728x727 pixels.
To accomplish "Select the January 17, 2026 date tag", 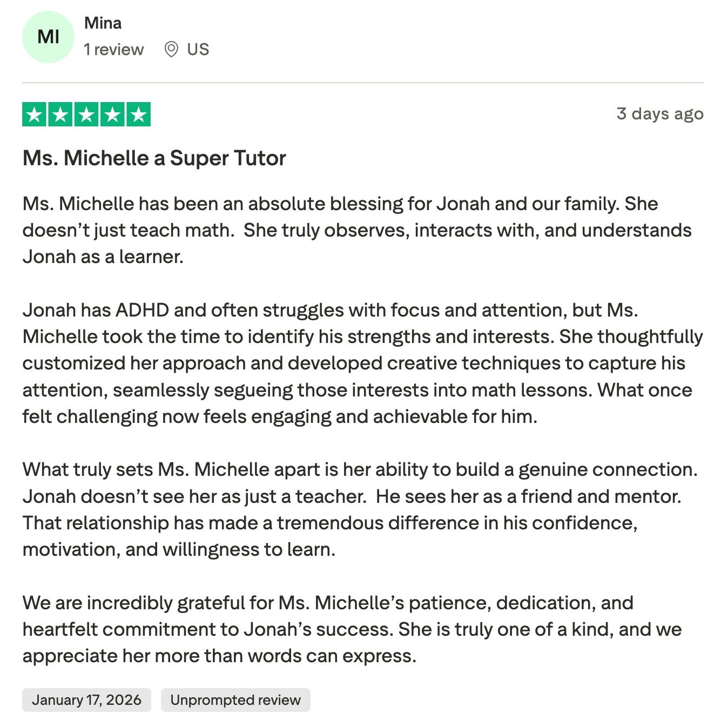I will pos(86,699).
